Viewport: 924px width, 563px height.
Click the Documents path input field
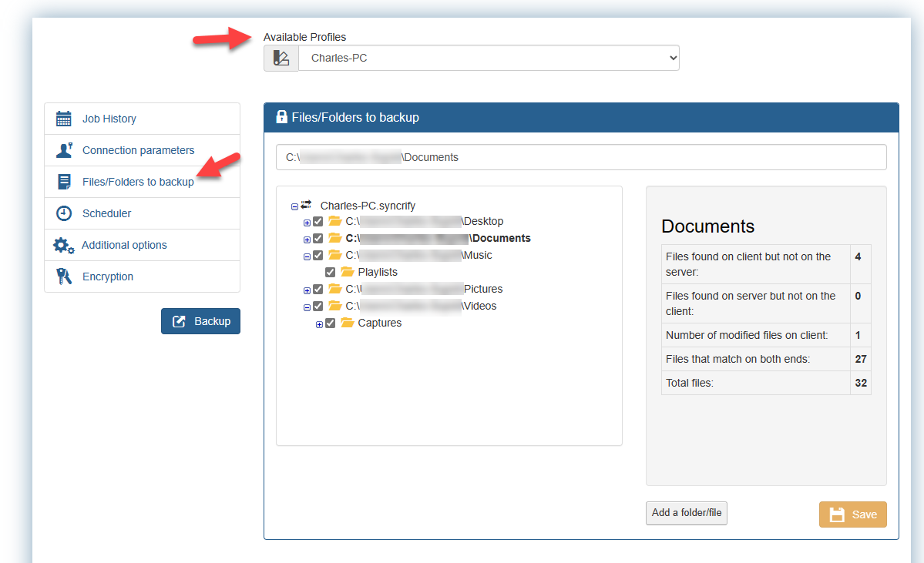[581, 157]
